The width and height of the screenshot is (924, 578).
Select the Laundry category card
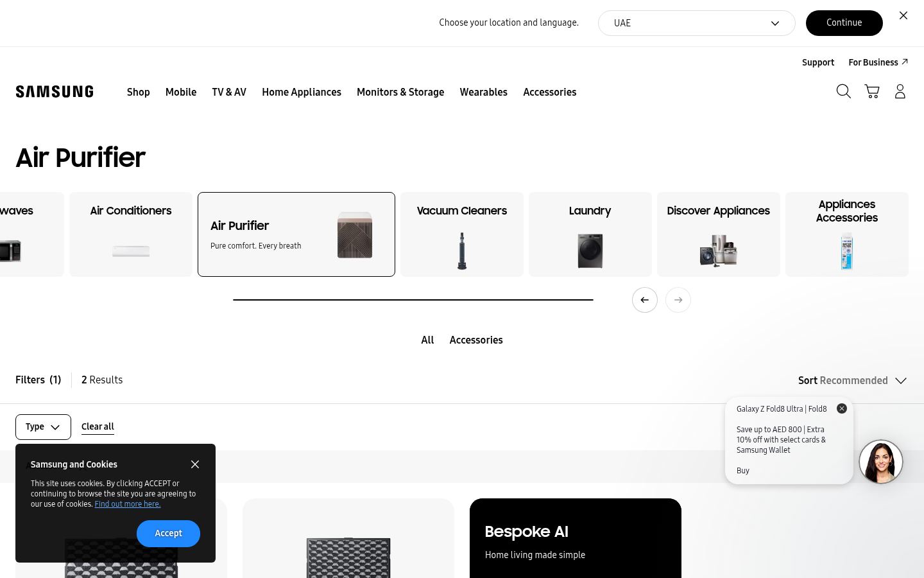(x=590, y=234)
